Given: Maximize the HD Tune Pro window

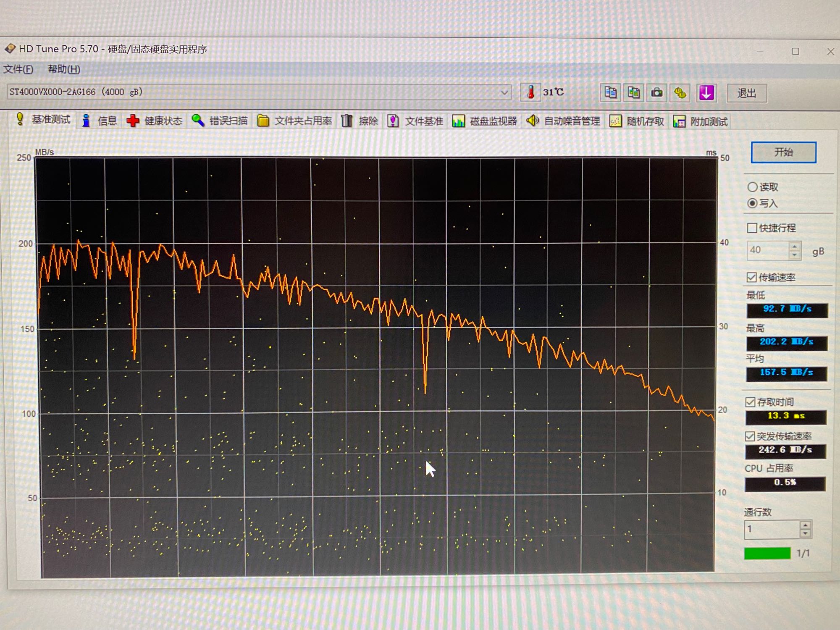Looking at the screenshot, I should pyautogui.click(x=795, y=51).
